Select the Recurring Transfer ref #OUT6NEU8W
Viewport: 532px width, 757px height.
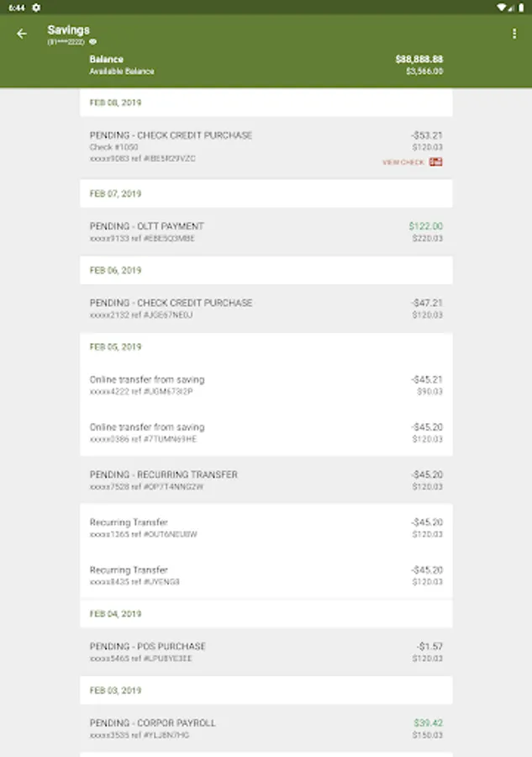[266, 528]
